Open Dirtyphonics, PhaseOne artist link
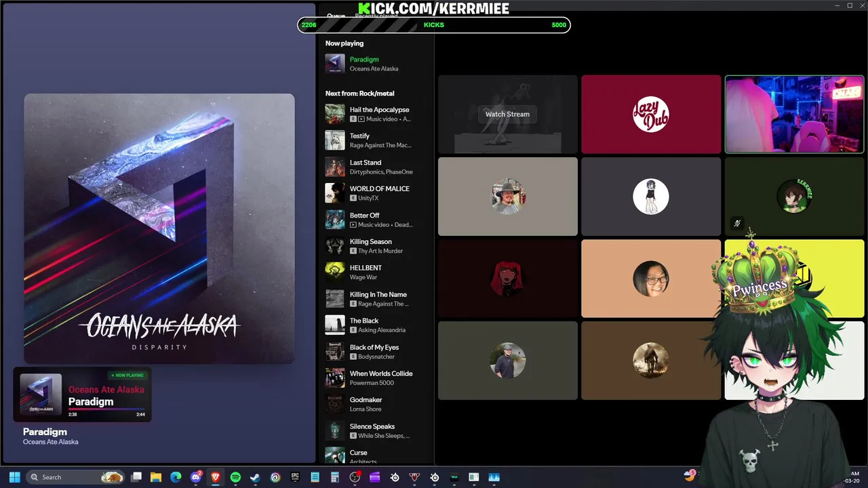868x488 pixels. click(x=381, y=171)
